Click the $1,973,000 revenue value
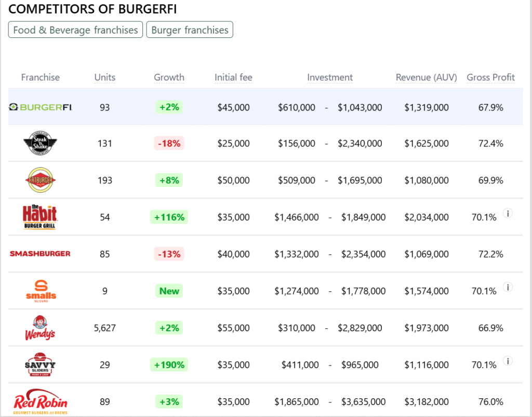This screenshot has height=417, width=532. 427,328
